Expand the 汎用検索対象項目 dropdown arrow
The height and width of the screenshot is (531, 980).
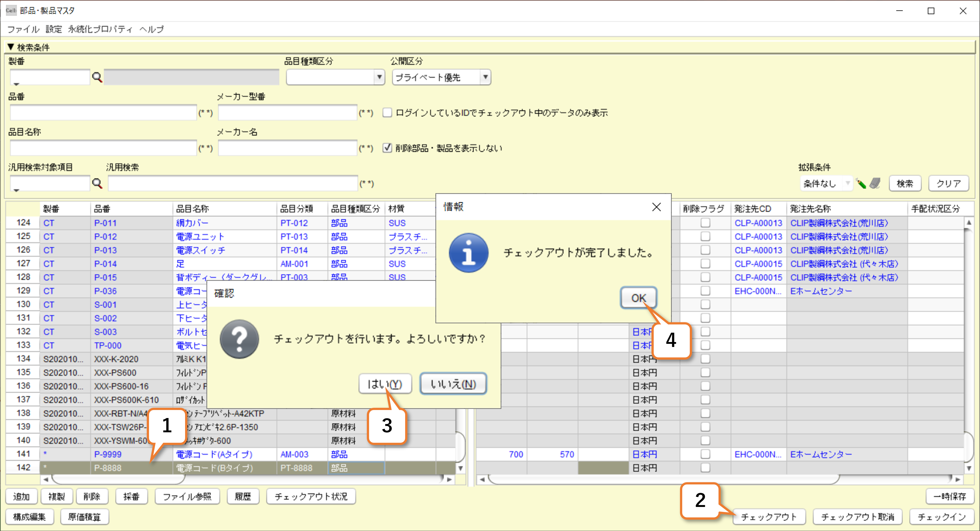16,190
